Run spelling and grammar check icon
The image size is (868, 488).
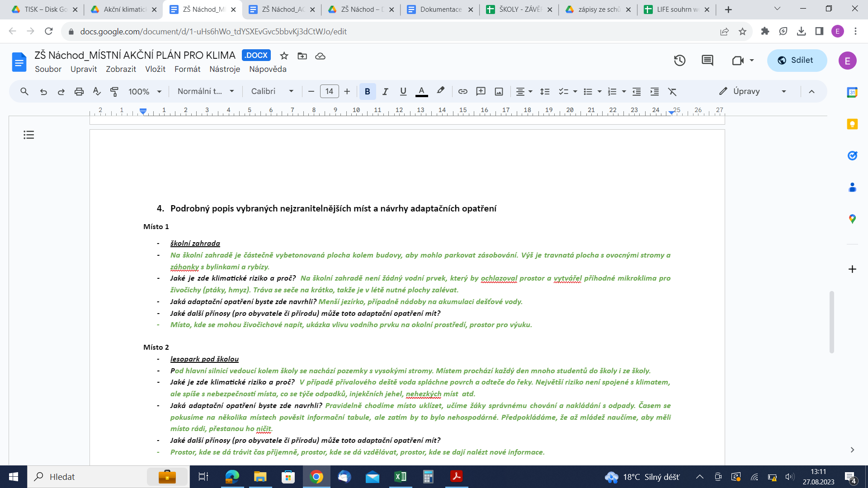click(97, 92)
